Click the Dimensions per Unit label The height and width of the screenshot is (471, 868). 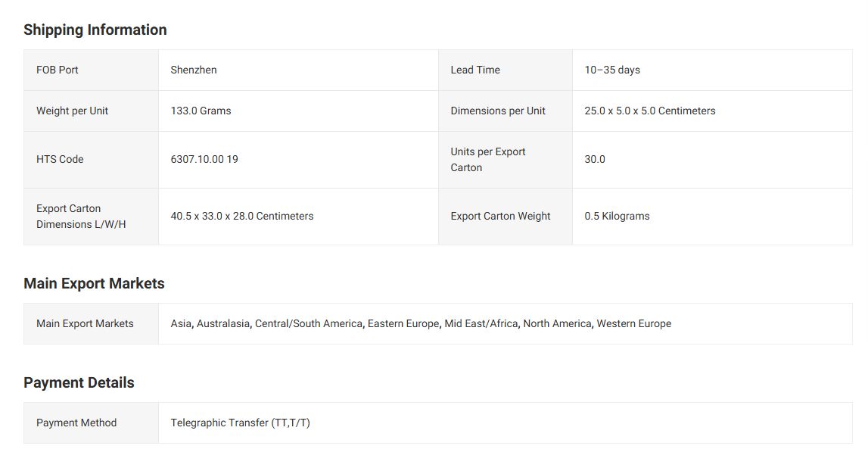498,111
